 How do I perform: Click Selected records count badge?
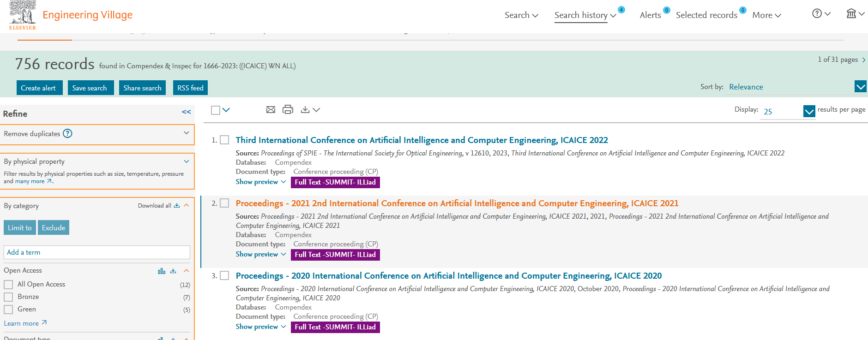click(742, 10)
